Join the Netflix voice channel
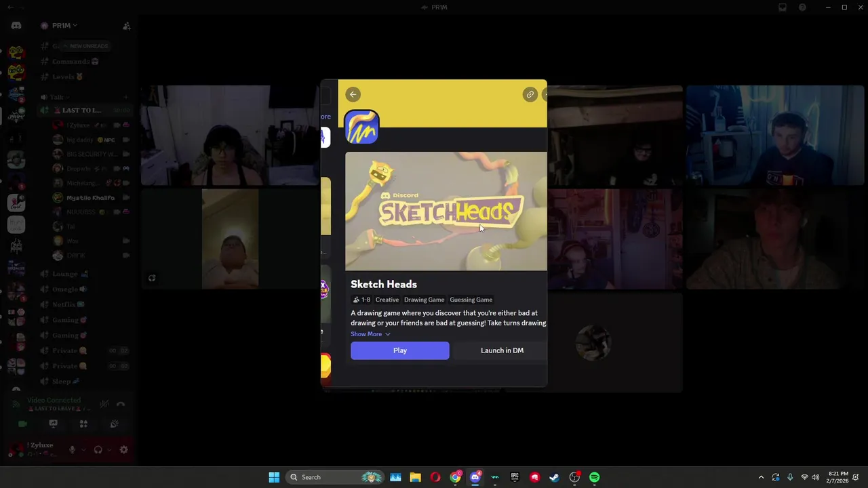Viewport: 868px width, 488px height. point(64,304)
